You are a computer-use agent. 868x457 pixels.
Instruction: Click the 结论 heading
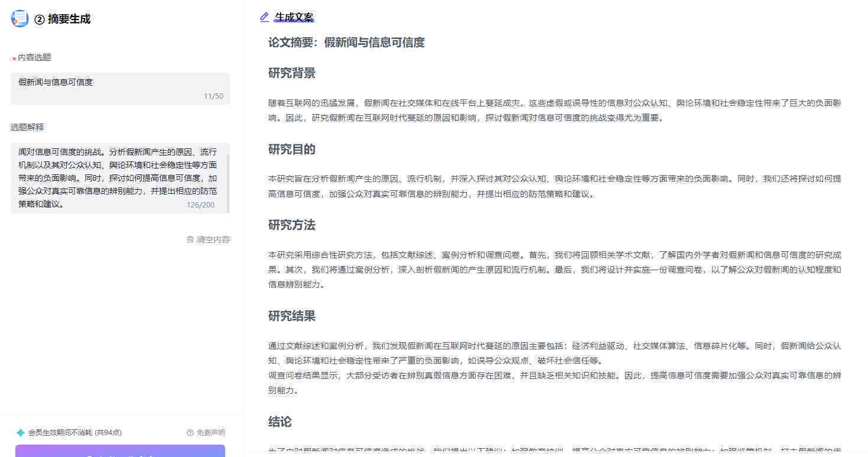tap(280, 422)
